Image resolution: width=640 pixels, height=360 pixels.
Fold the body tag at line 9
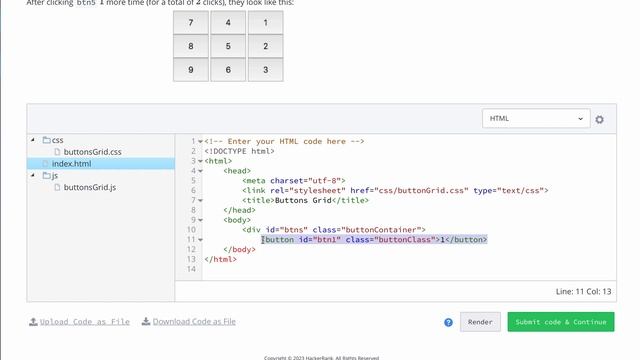pyautogui.click(x=200, y=220)
